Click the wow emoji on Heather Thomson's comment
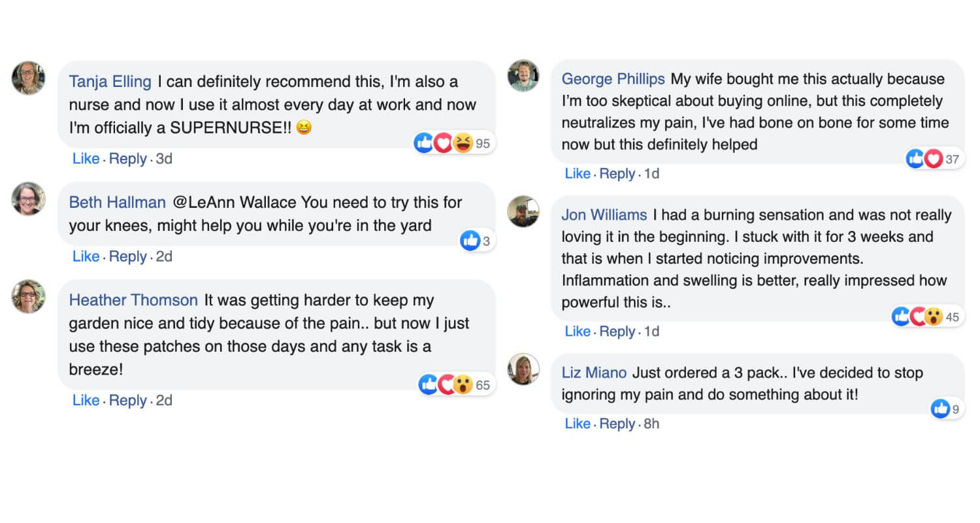This screenshot has width=980, height=523. [463, 384]
